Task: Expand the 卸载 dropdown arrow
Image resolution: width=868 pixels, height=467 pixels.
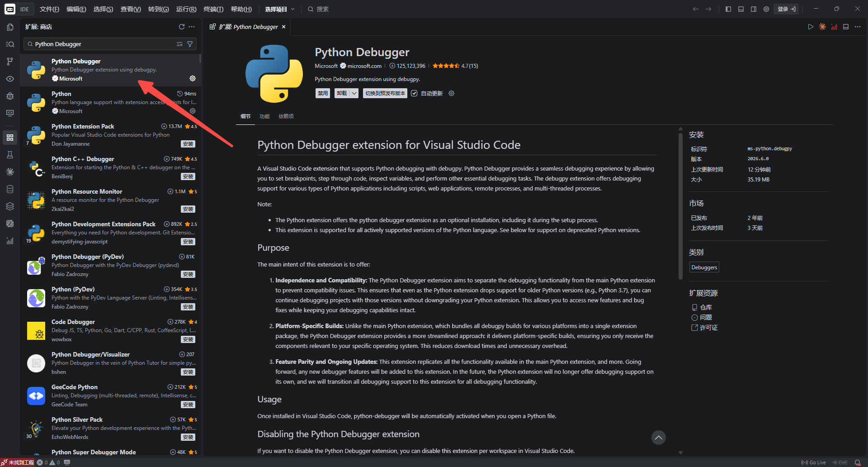Action: pyautogui.click(x=354, y=93)
